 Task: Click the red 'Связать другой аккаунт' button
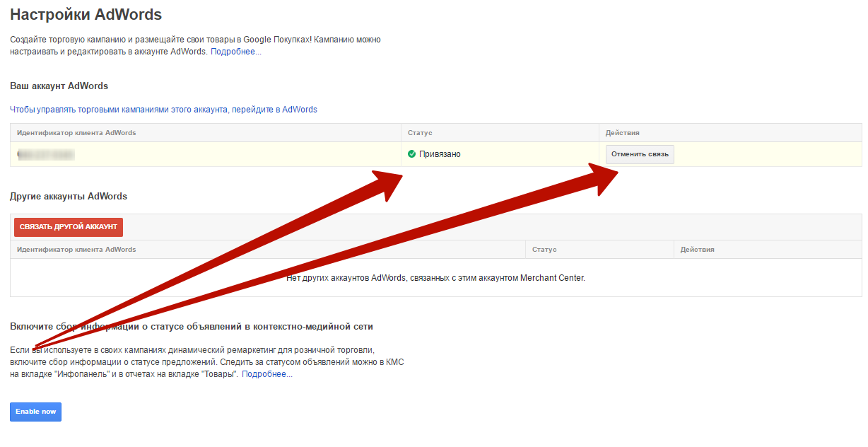pyautogui.click(x=69, y=227)
